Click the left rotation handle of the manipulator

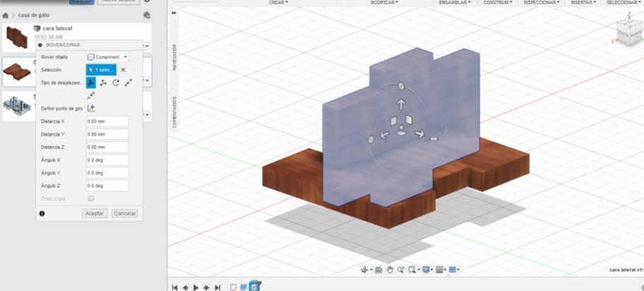click(x=371, y=140)
